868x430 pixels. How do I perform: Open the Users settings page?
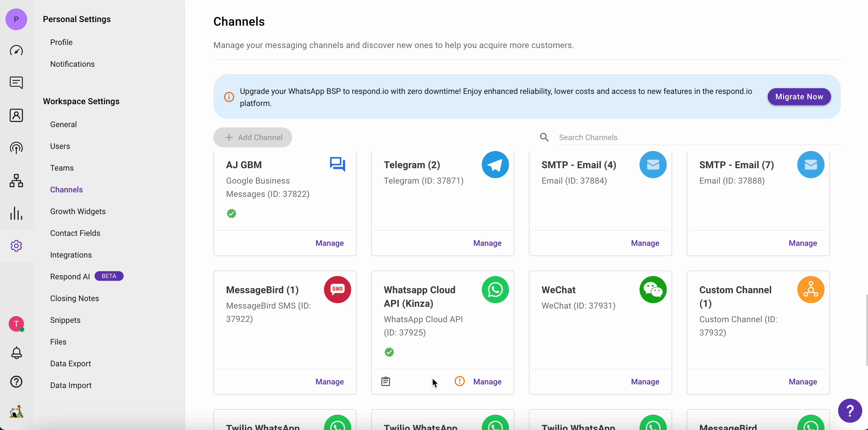60,146
